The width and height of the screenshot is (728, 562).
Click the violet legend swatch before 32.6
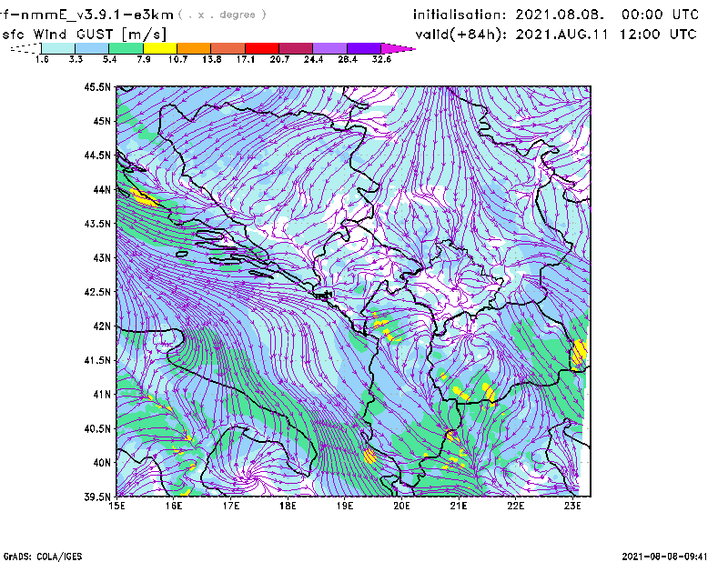coord(364,48)
